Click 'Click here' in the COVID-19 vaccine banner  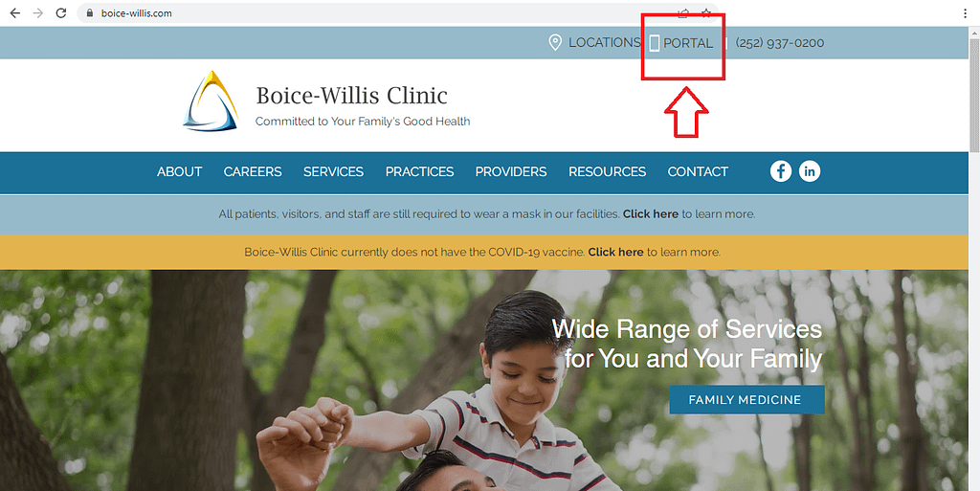[x=615, y=253]
